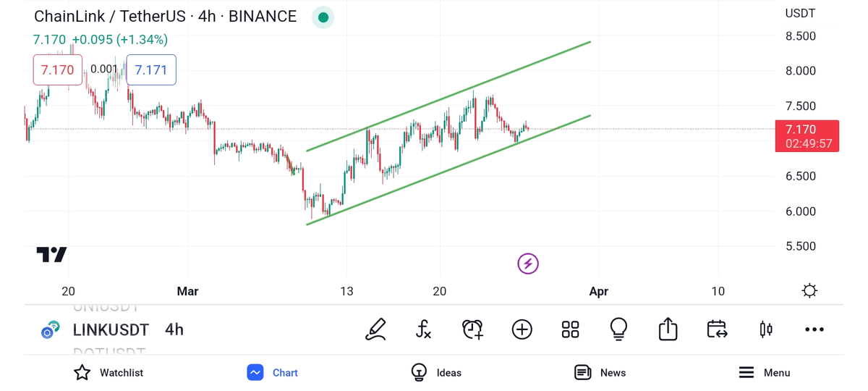The image size is (868, 391).
Task: Change chart type with candlestick icon
Action: pyautogui.click(x=765, y=329)
